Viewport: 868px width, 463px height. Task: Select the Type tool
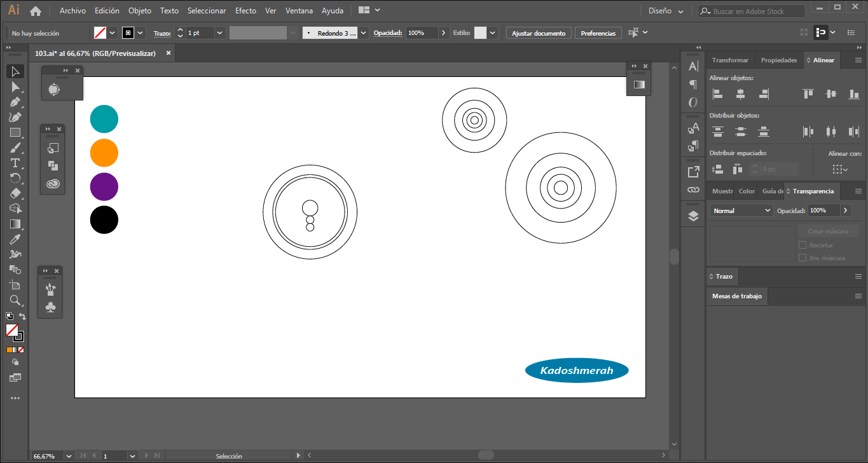coord(15,163)
